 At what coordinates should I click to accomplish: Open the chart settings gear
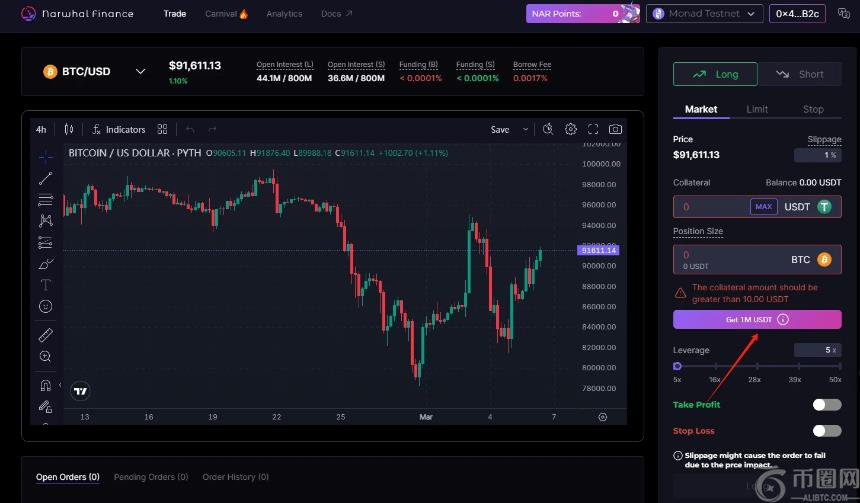(x=571, y=129)
